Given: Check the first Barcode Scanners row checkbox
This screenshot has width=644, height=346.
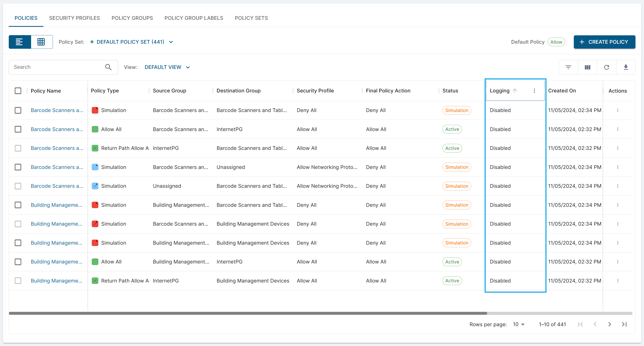Looking at the screenshot, I should click(x=18, y=110).
